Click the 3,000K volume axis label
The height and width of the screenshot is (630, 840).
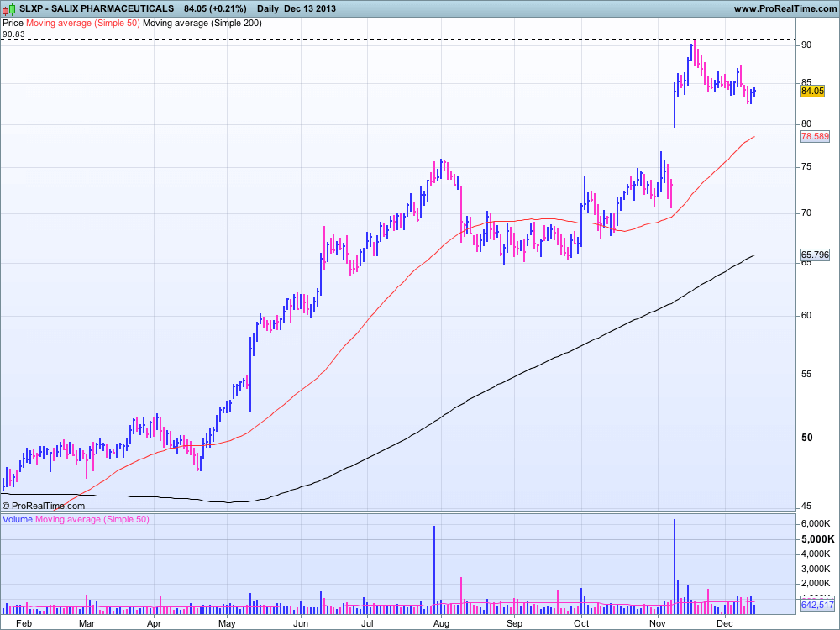click(x=816, y=569)
